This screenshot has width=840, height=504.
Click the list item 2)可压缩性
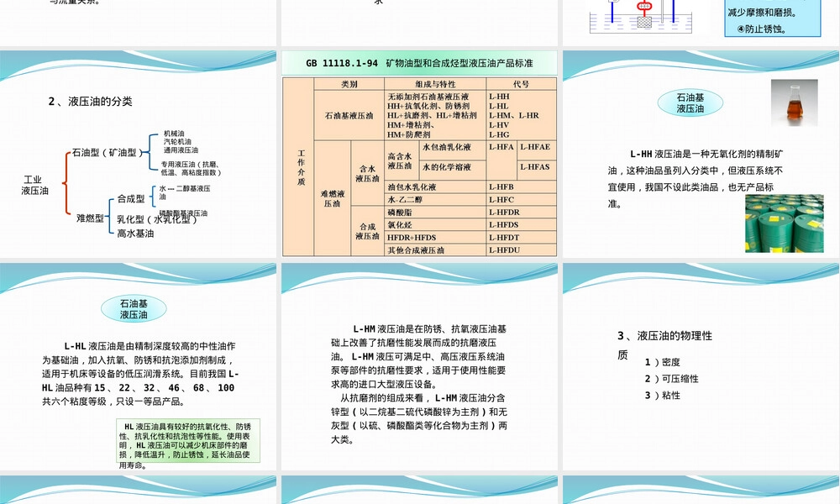pyautogui.click(x=671, y=379)
